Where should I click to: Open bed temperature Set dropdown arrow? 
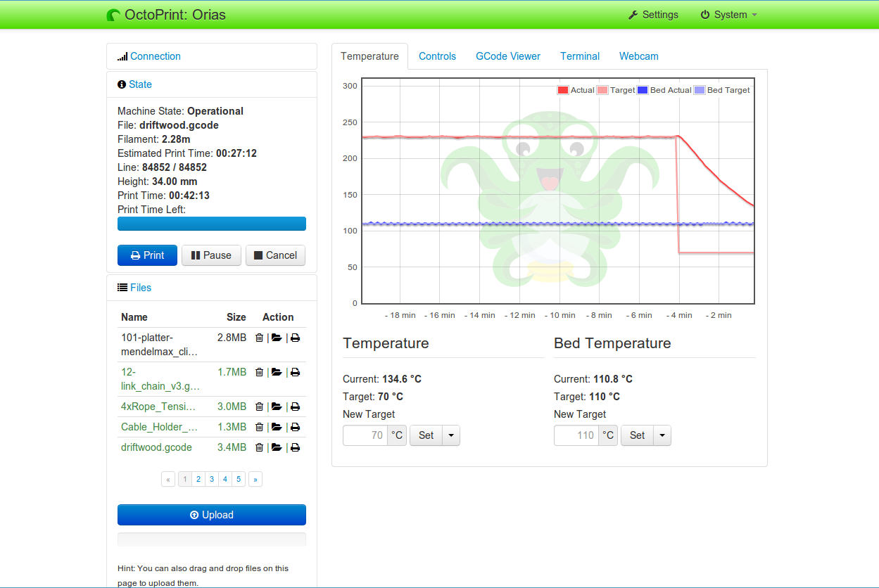point(662,435)
